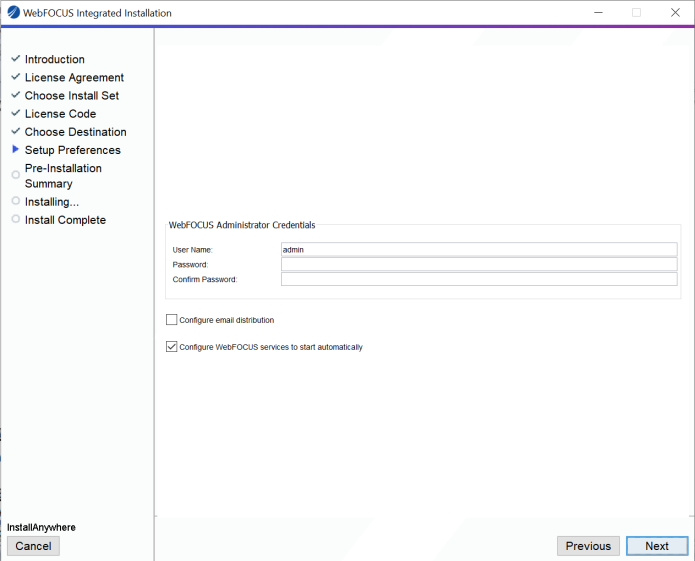Image resolution: width=695 pixels, height=561 pixels.
Task: Click the WebFOCUS Administrator Credentials heading
Action: click(242, 225)
